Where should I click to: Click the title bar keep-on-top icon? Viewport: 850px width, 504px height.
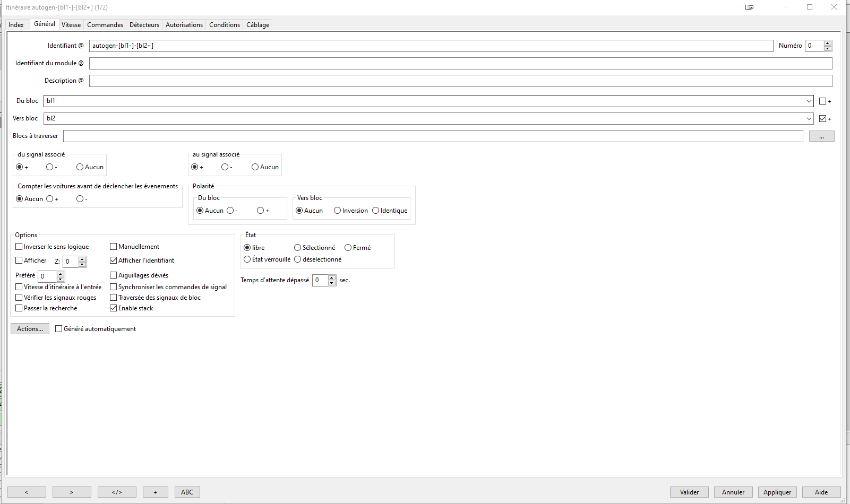tap(749, 7)
